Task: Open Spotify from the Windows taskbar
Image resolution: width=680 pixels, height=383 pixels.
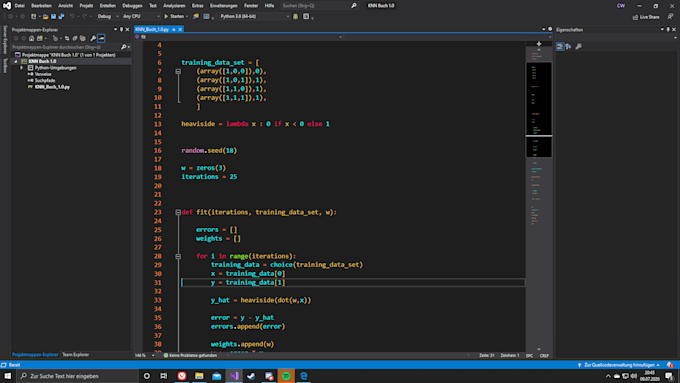Action: pyautogui.click(x=286, y=376)
